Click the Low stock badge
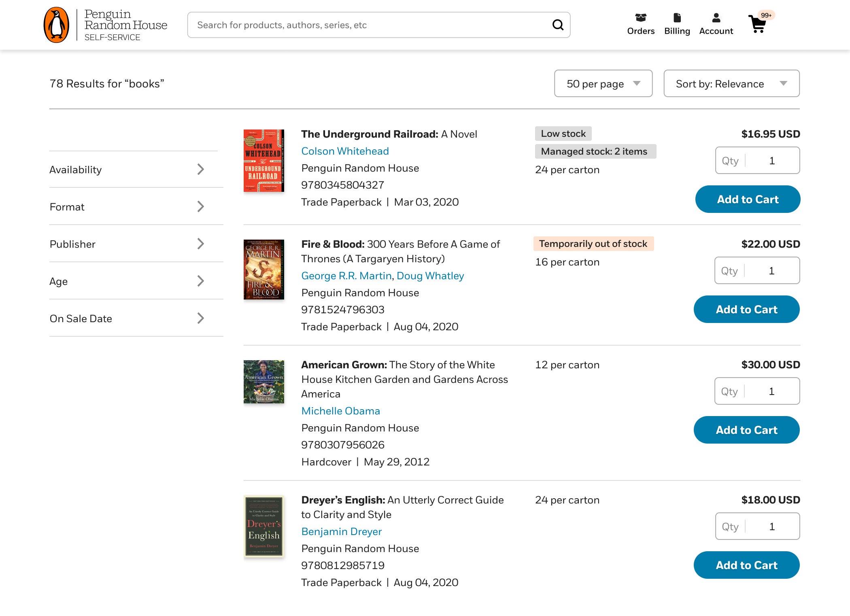Screen dimensions: 850x616 (563, 134)
